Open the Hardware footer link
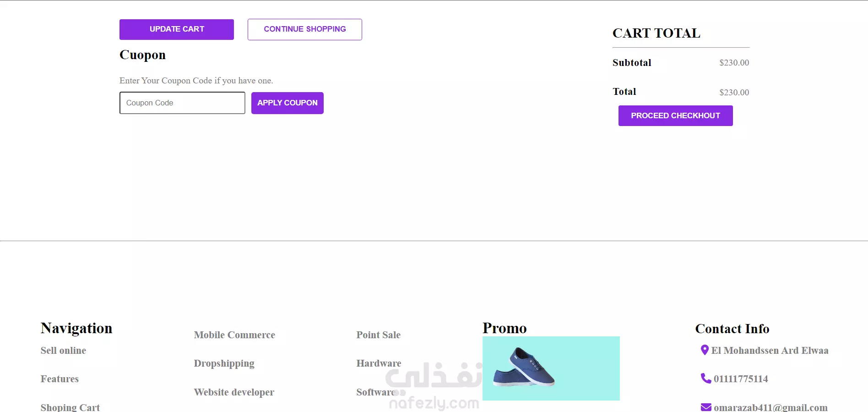Viewport: 868px width, 412px height. tap(379, 363)
